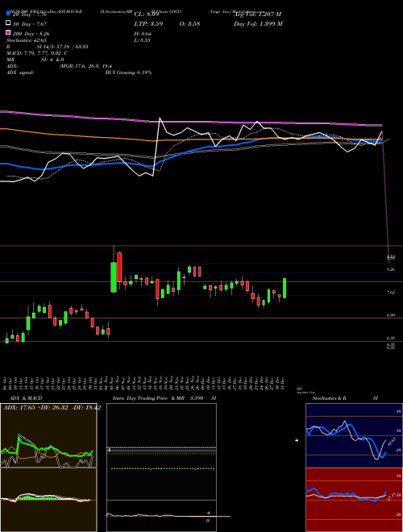Click the 'O: 3.58' open price value
Viewport: 403px width, 532px height.
point(189,24)
